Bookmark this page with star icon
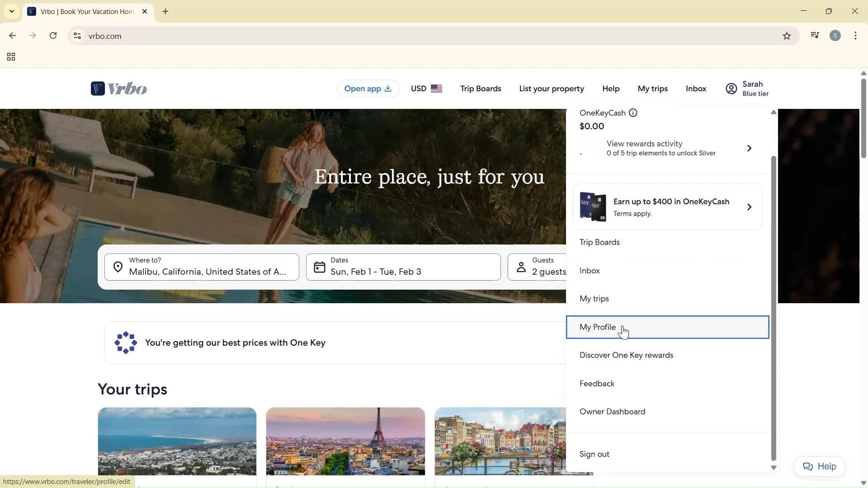The image size is (868, 488). [x=787, y=36]
